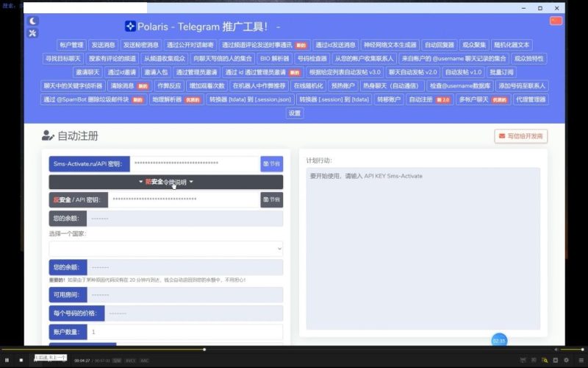This screenshot has height=368, width=588.
Task: Open the 作弊反应 menu item
Action: (169, 85)
